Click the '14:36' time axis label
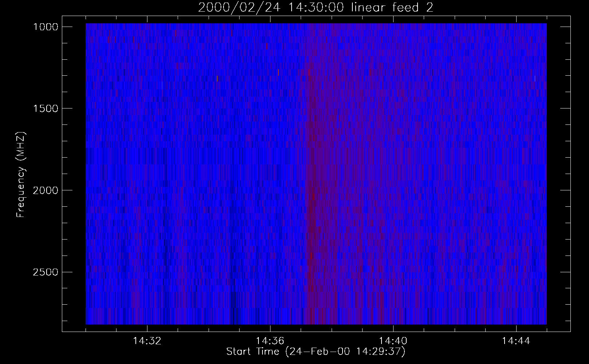This screenshot has height=364, width=589. click(270, 341)
